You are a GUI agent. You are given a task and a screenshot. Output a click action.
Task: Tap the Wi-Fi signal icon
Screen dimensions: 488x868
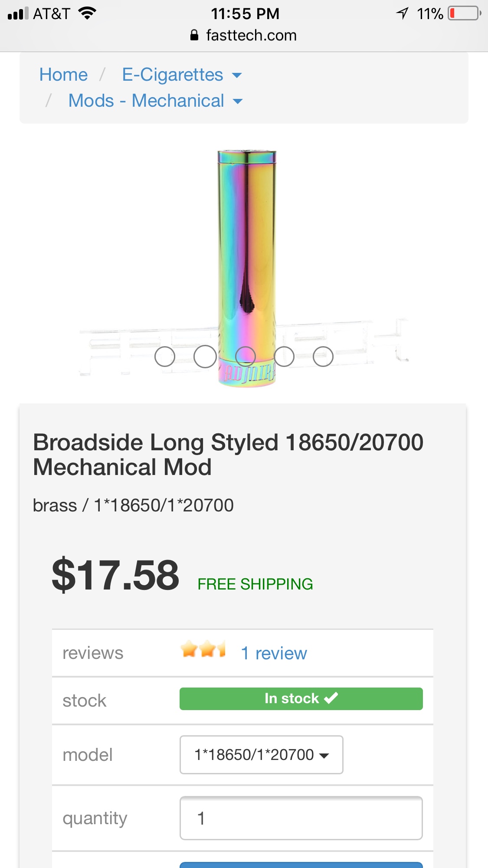(x=87, y=13)
